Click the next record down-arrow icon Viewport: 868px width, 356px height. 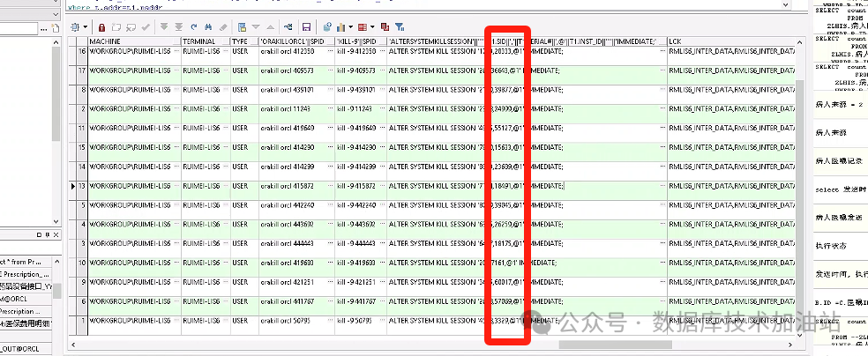256,26
